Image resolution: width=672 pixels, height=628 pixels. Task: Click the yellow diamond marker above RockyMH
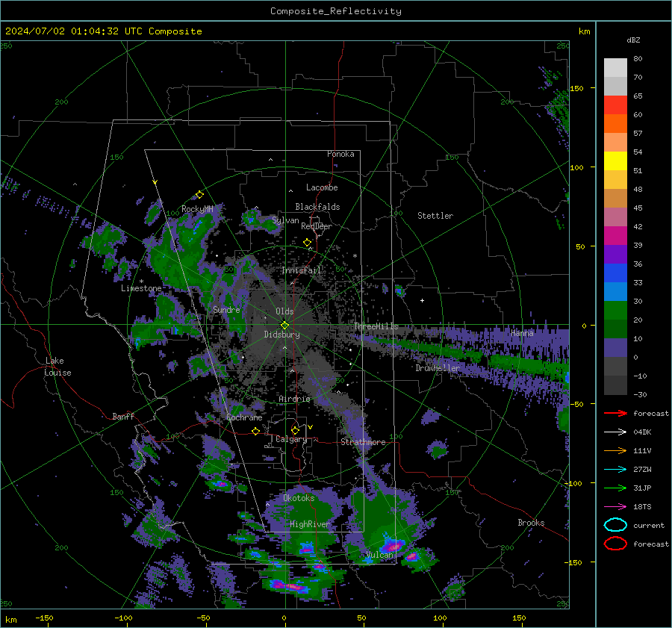click(199, 195)
